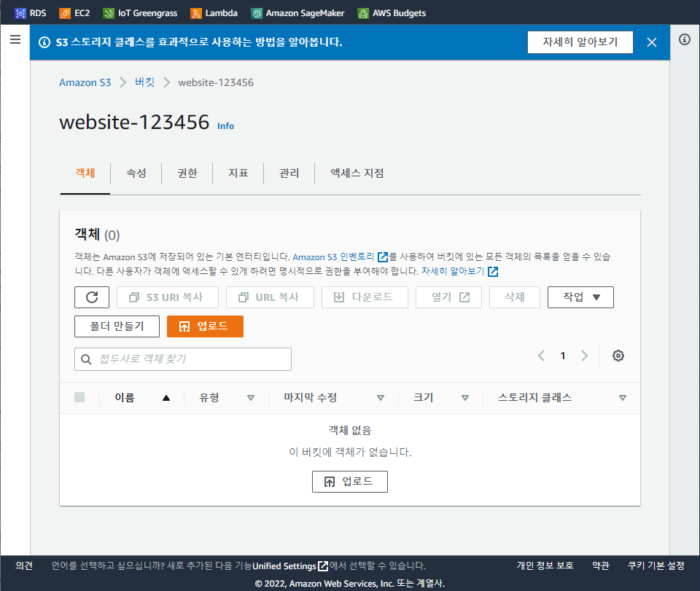700x591 pixels.
Task: Open the 버킷 breadcrumb link
Action: click(144, 82)
